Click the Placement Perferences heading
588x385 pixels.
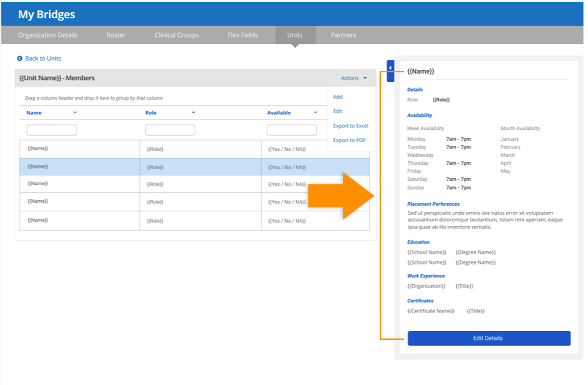pyautogui.click(x=433, y=204)
